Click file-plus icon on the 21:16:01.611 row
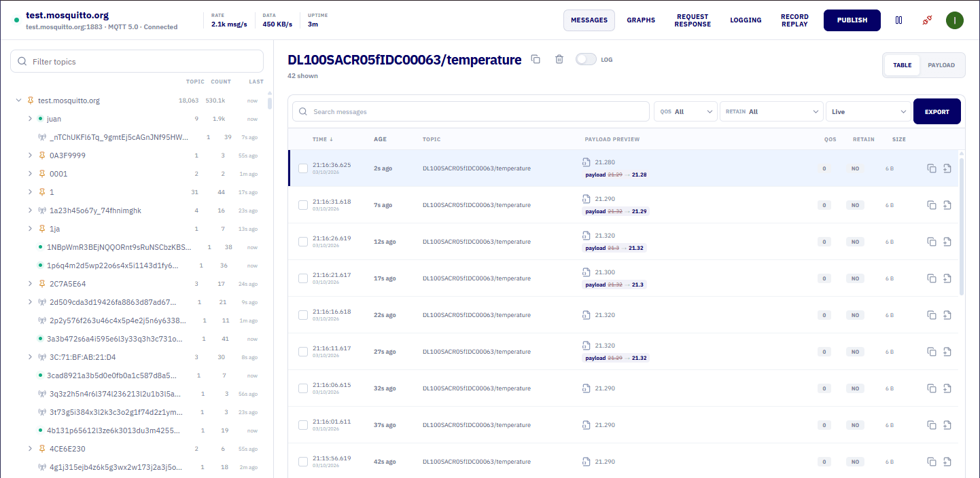 (947, 425)
